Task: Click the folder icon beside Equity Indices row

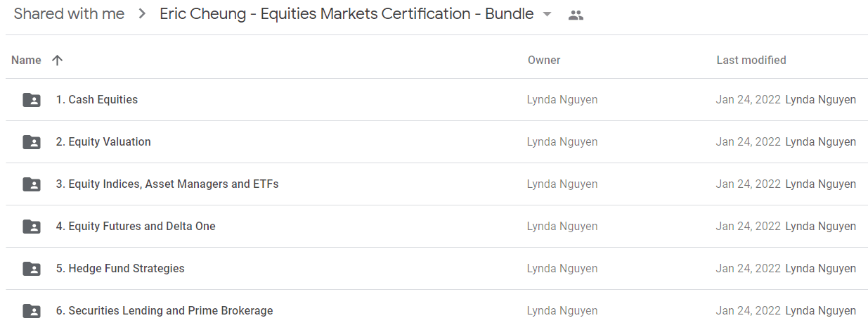Action: (x=32, y=184)
